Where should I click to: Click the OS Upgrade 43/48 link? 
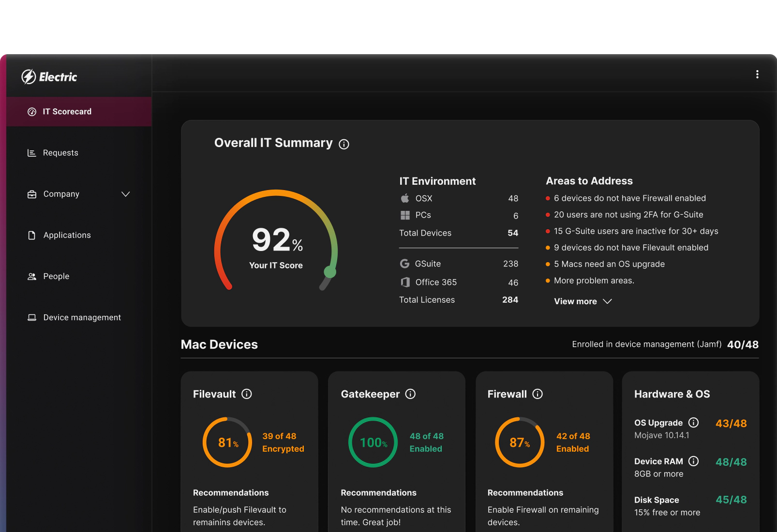pos(731,423)
